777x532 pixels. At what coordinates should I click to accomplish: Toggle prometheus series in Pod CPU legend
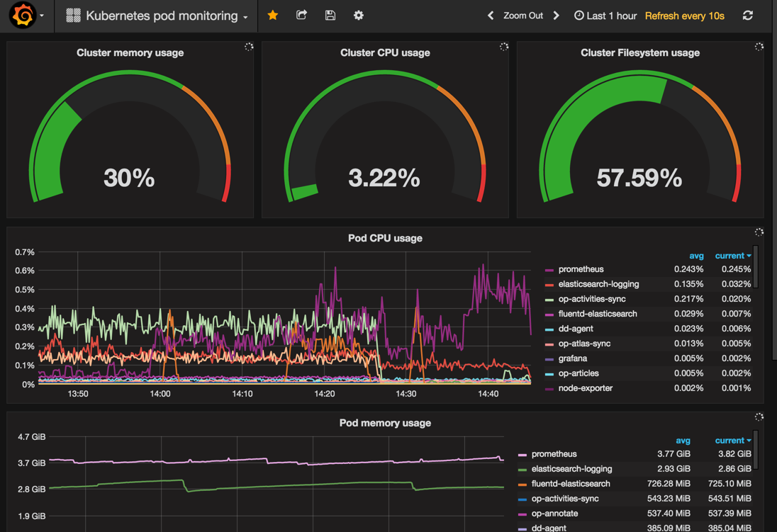pos(581,269)
